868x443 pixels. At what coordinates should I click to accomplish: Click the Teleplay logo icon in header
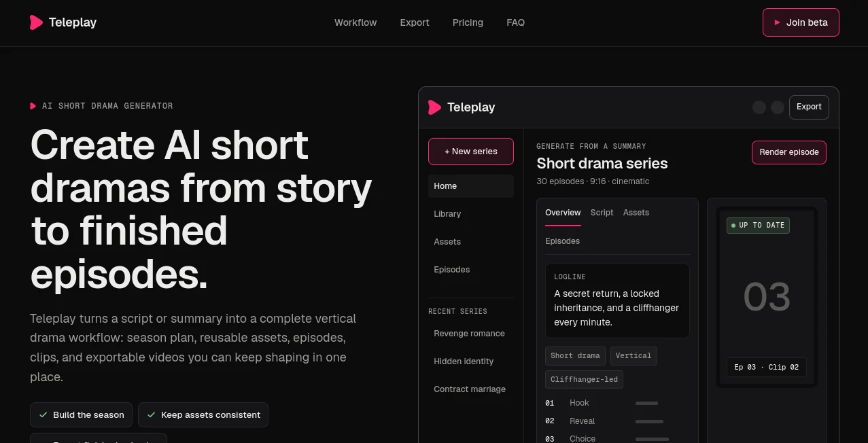pyautogui.click(x=36, y=22)
